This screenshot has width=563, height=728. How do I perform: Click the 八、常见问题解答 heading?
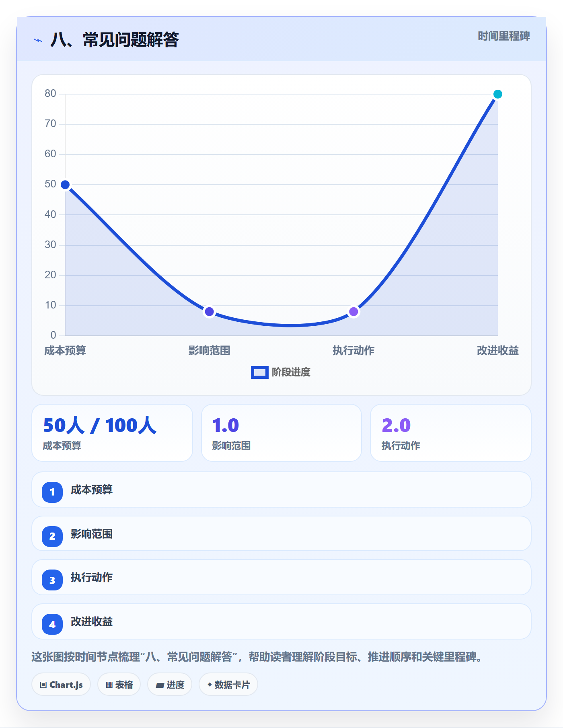point(115,40)
